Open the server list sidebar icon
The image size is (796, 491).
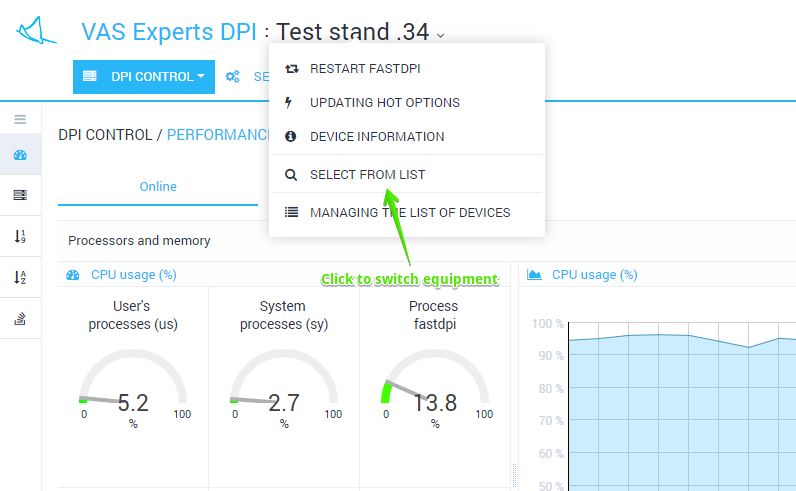coord(20,195)
